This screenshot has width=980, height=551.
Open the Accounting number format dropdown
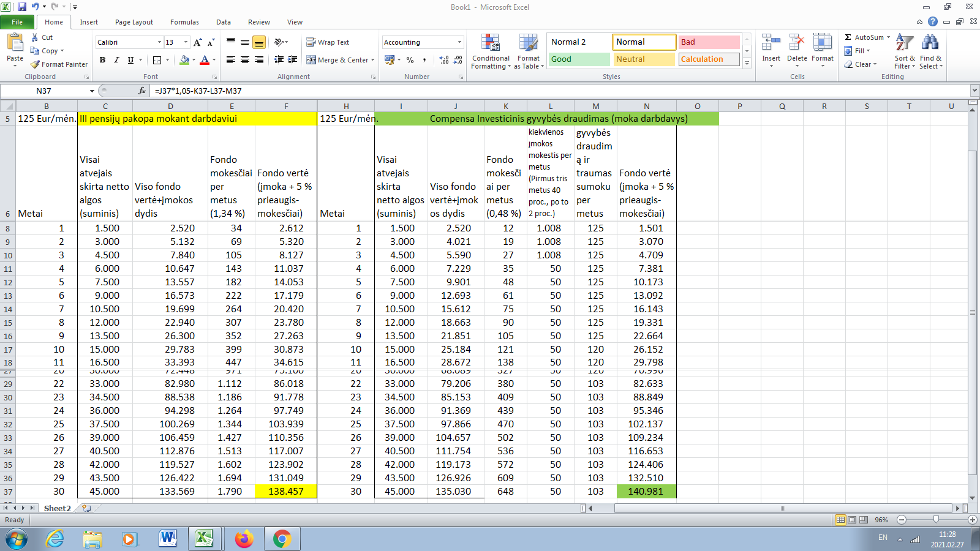coord(459,42)
